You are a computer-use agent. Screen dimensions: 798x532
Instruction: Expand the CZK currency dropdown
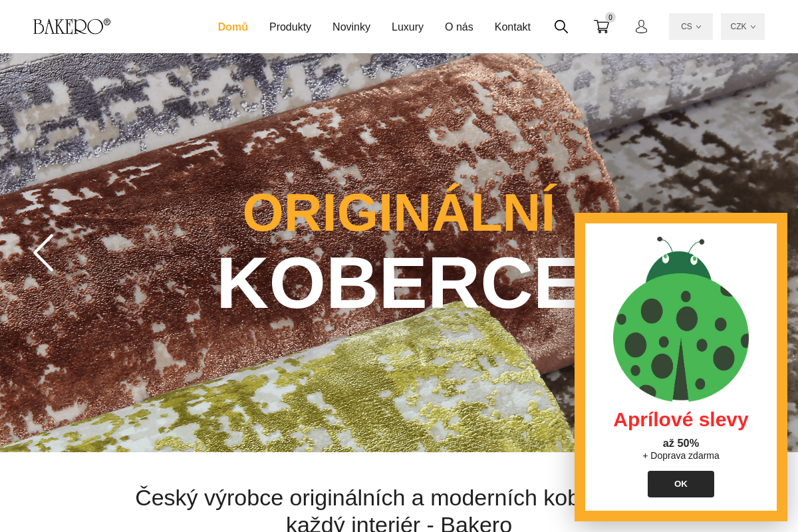[x=743, y=27]
